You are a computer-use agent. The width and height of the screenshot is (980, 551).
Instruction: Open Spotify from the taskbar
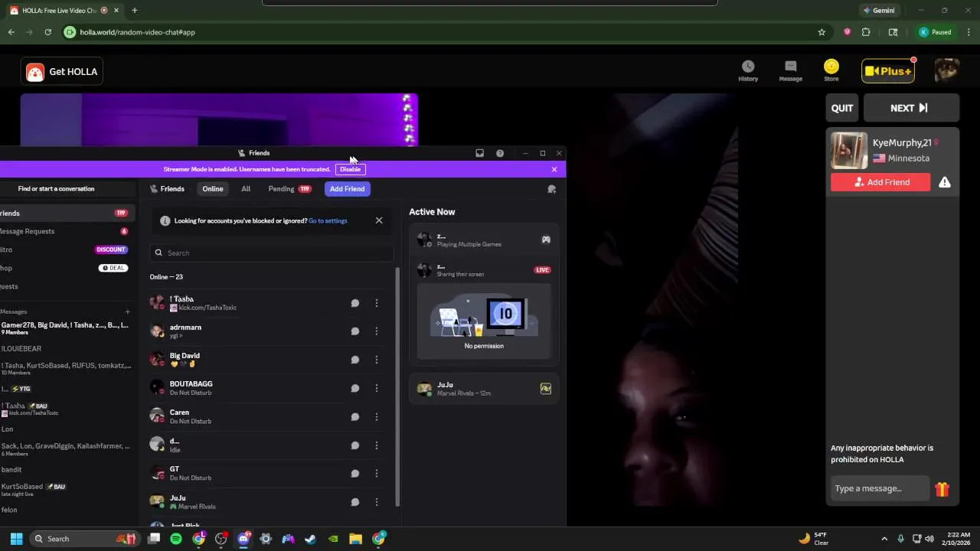(176, 539)
